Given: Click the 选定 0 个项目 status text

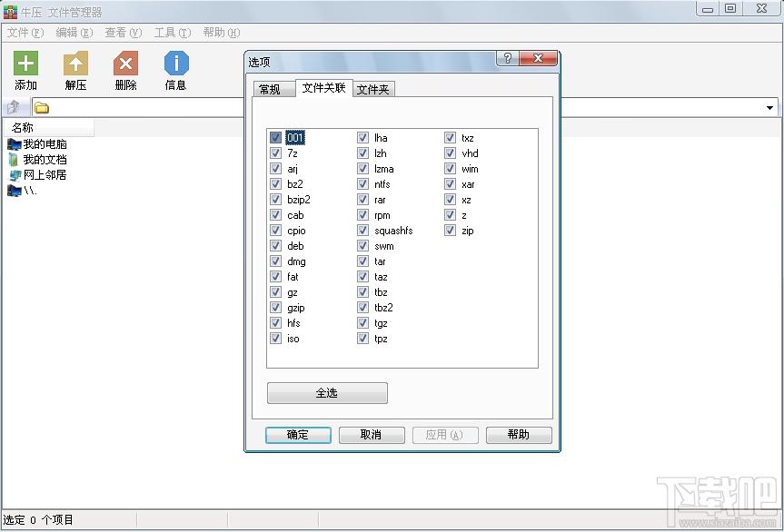Looking at the screenshot, I should click(x=38, y=520).
